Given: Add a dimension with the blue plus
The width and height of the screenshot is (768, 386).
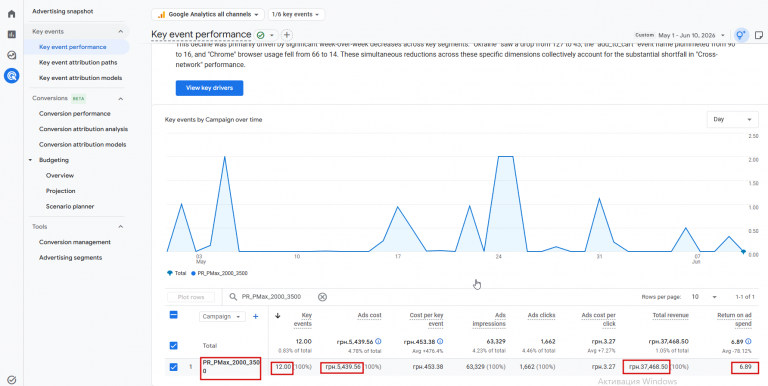Looking at the screenshot, I should pyautogui.click(x=255, y=316).
